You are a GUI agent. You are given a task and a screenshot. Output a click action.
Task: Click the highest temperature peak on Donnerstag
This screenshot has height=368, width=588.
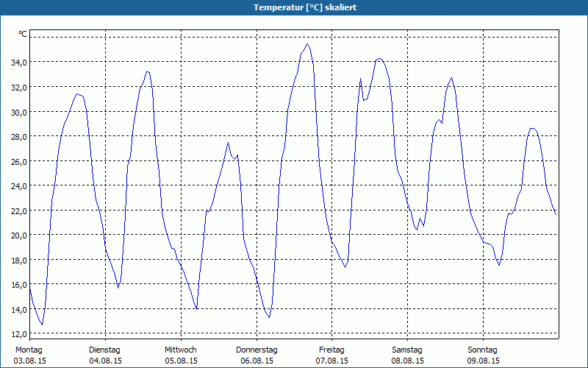(x=307, y=44)
